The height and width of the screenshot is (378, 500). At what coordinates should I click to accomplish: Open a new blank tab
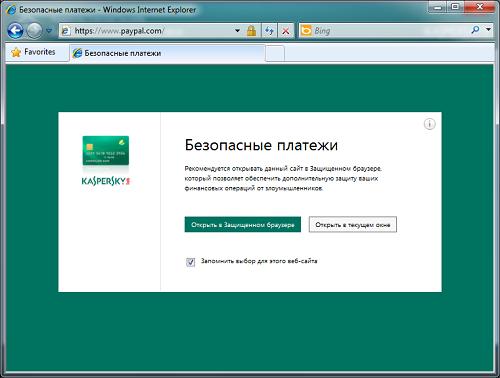275,53
